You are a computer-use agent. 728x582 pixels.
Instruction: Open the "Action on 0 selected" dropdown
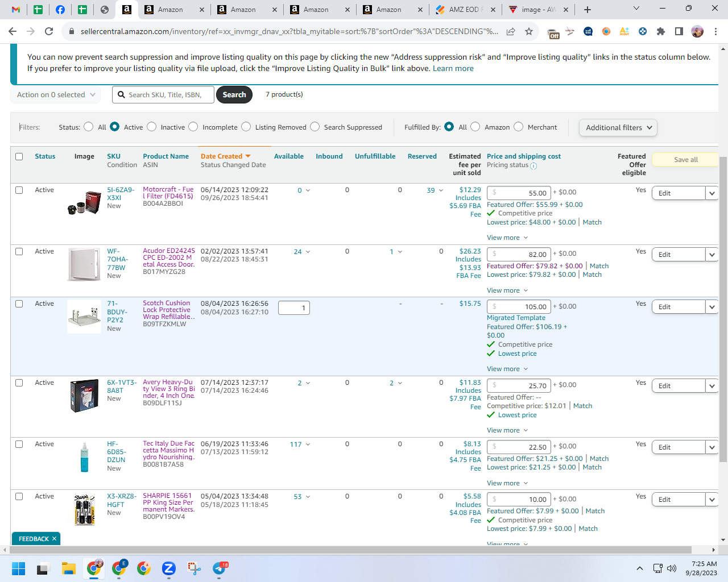pos(56,95)
